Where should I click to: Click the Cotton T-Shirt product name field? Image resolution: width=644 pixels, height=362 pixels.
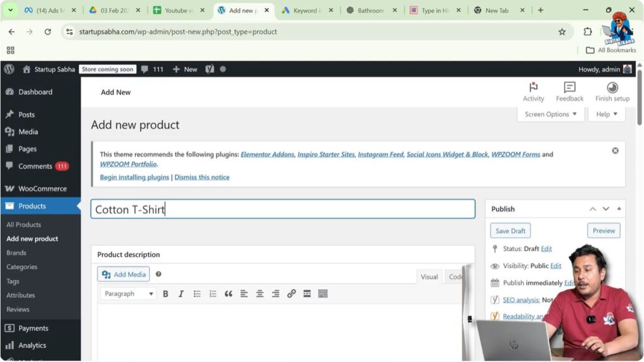282,209
